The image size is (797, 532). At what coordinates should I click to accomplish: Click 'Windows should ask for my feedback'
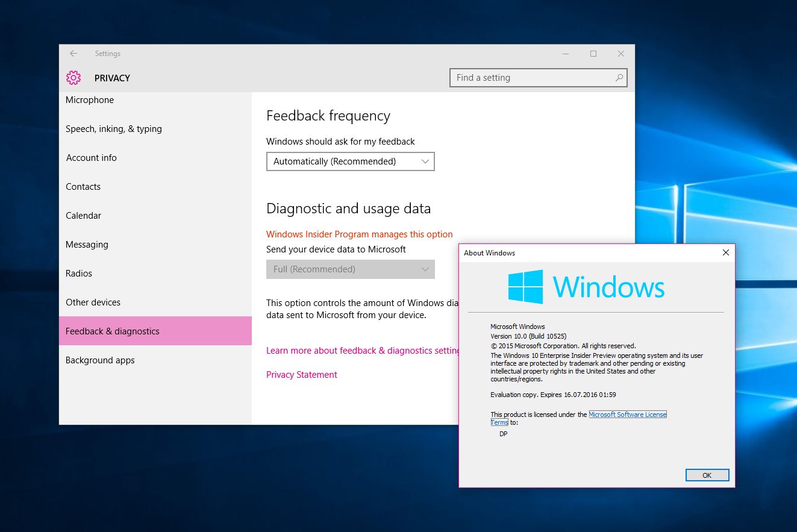pos(341,142)
